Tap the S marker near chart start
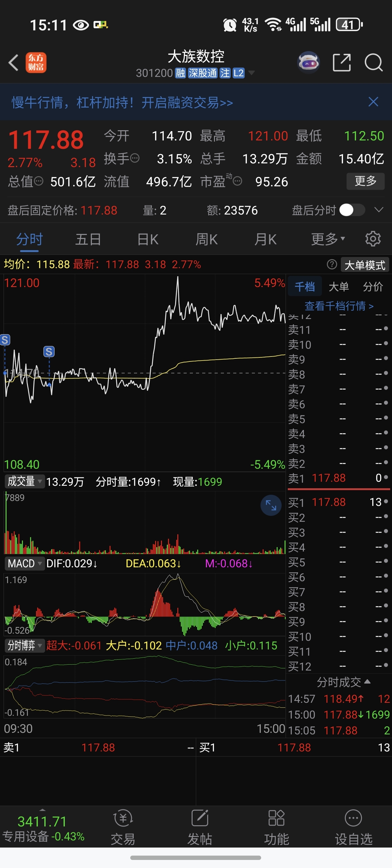 pyautogui.click(x=5, y=340)
